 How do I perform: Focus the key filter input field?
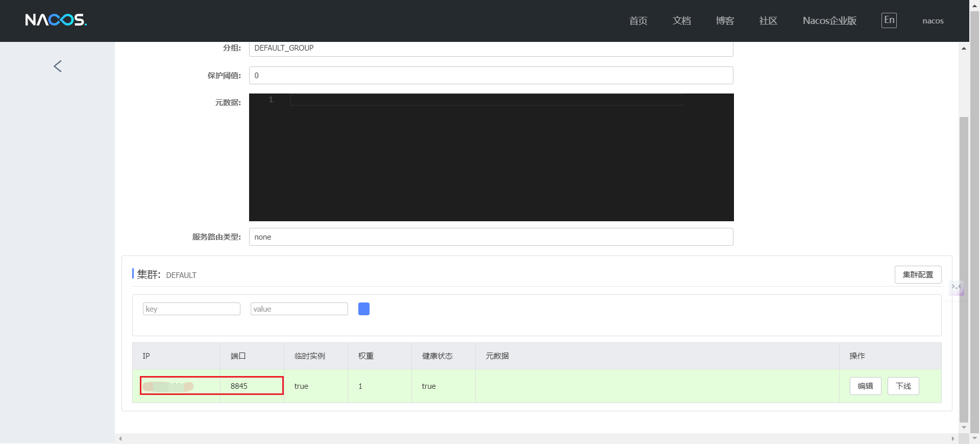[x=191, y=309]
